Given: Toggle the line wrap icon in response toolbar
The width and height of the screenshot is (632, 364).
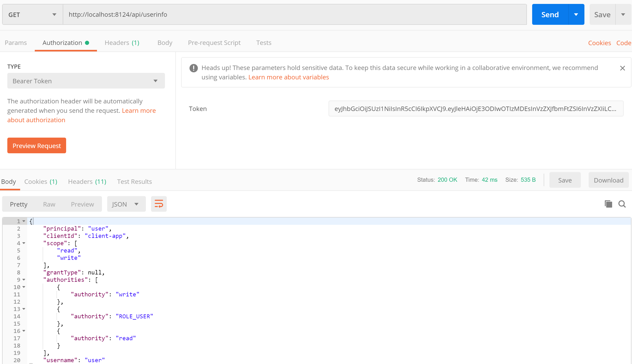Looking at the screenshot, I should pyautogui.click(x=159, y=204).
